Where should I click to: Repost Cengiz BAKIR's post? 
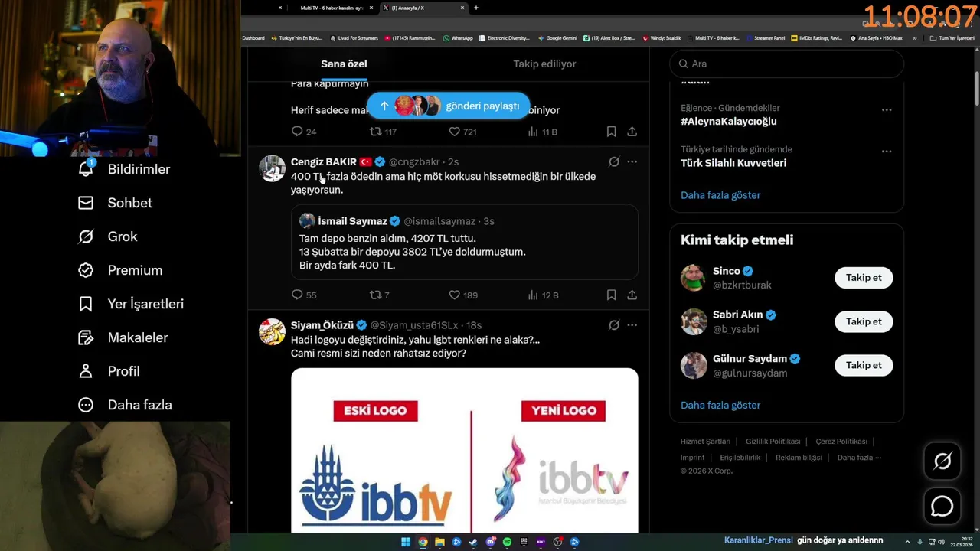tap(379, 295)
